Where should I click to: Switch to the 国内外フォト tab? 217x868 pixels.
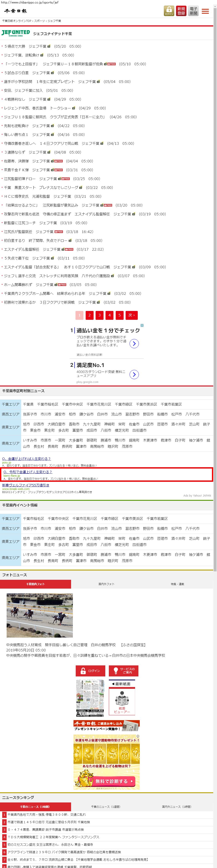tap(106, 584)
